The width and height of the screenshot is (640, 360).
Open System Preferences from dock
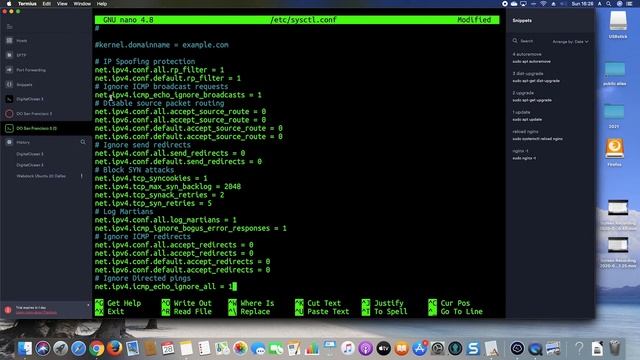[438, 348]
